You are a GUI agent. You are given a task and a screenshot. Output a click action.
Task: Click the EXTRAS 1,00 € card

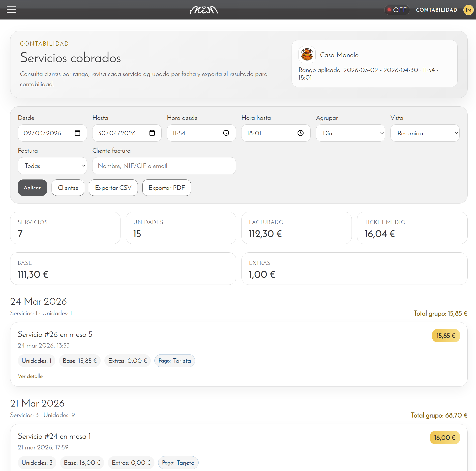point(354,268)
